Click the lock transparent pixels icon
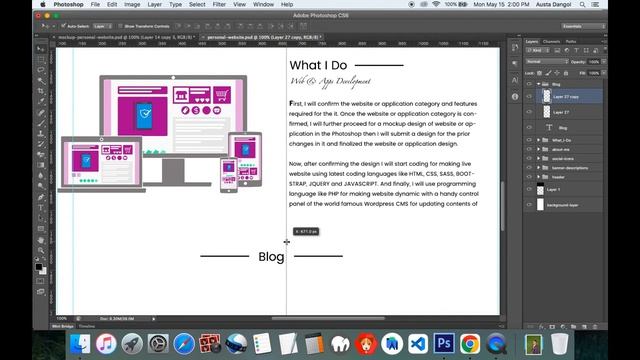 coord(539,73)
